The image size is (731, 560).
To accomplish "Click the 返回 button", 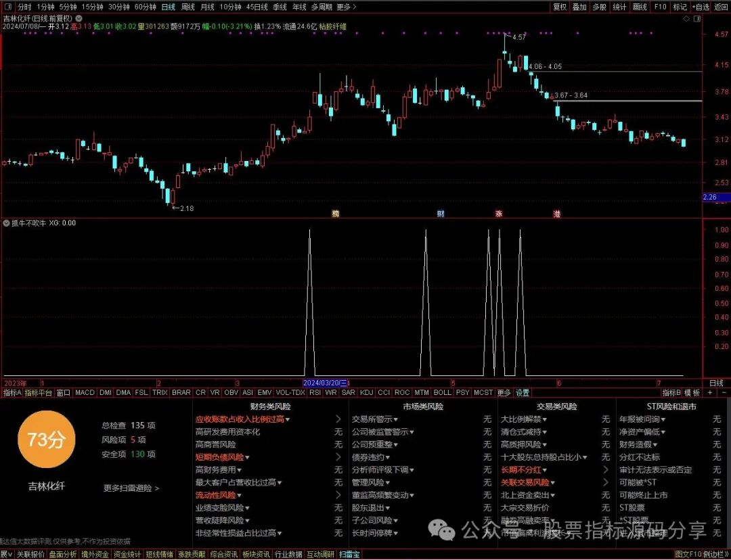I will (x=722, y=7).
